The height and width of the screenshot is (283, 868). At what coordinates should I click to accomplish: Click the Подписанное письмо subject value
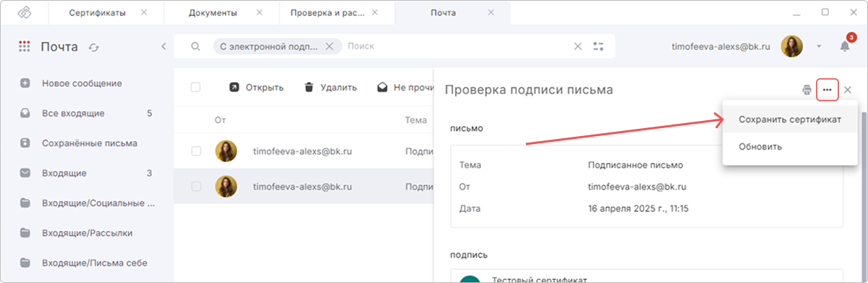635,165
